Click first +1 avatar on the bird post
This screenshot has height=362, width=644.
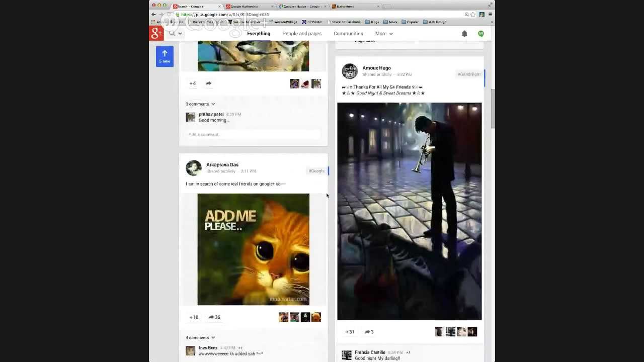[294, 83]
